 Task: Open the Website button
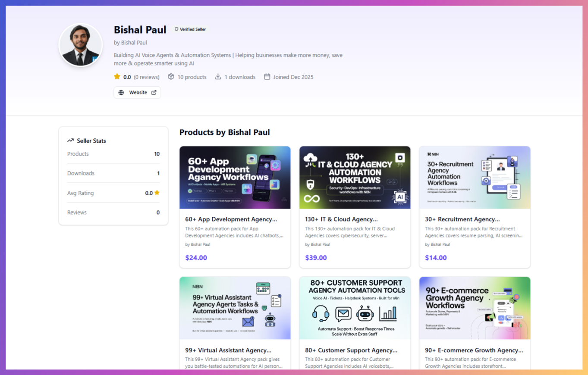(x=137, y=92)
